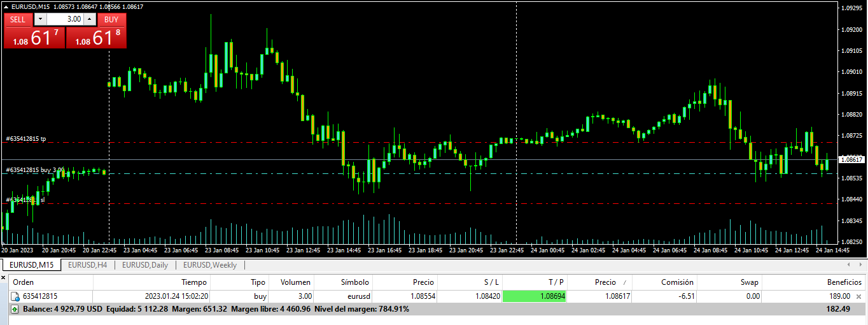Screen dimensions: 868x325
Task: Click the green T/P cell 1.08694
Action: [534, 296]
